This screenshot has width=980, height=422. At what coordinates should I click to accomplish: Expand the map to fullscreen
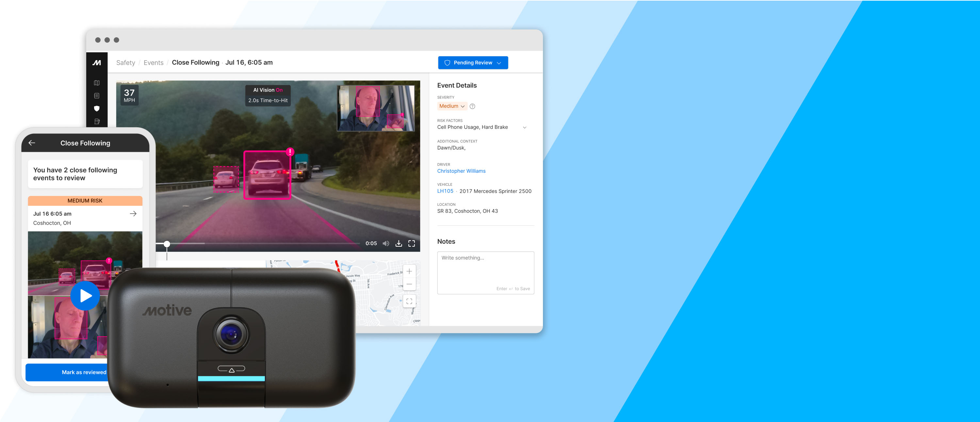(409, 301)
